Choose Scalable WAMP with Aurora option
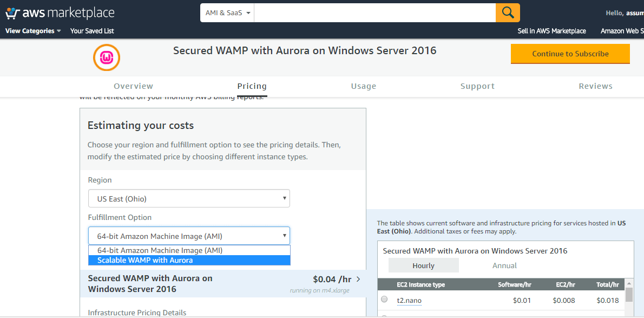Image resolution: width=644 pixels, height=318 pixels. click(145, 261)
